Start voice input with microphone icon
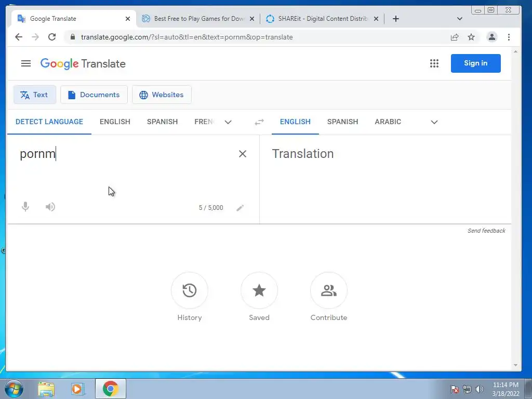The width and height of the screenshot is (532, 399). 25,207
